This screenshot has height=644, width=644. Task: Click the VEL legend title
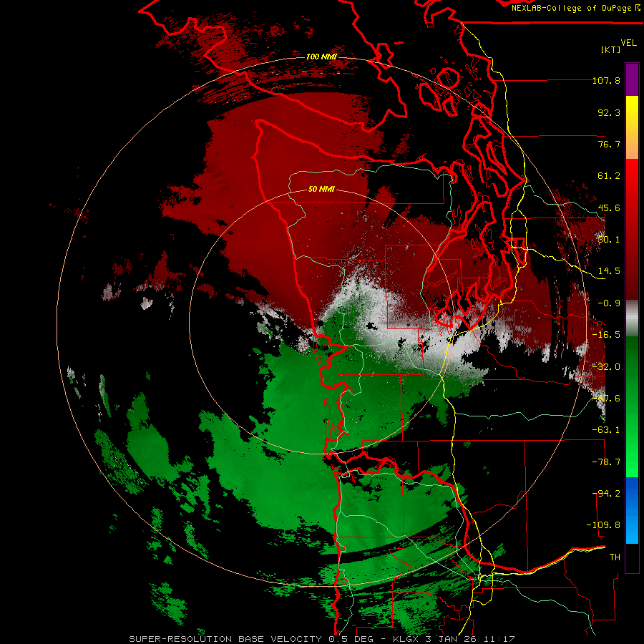(x=629, y=43)
